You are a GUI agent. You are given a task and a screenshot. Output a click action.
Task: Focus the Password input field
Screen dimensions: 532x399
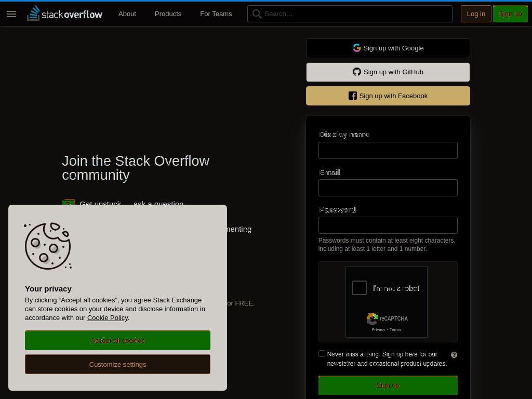pyautogui.click(x=388, y=225)
